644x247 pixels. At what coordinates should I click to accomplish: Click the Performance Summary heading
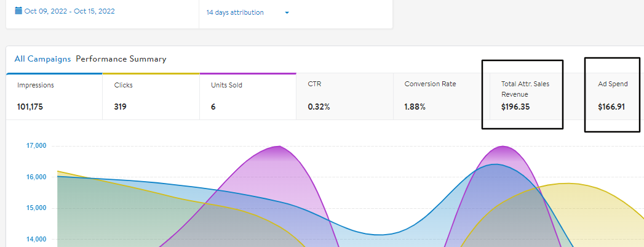tap(121, 59)
